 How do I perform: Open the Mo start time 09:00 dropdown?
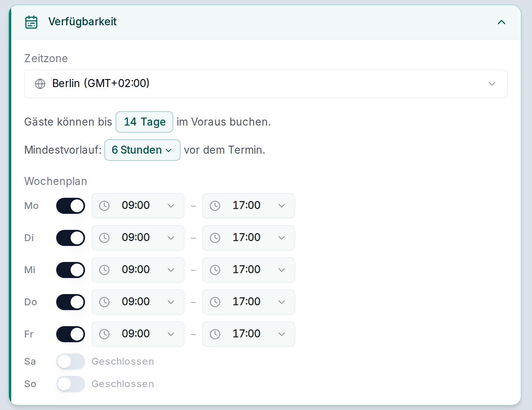tap(138, 206)
